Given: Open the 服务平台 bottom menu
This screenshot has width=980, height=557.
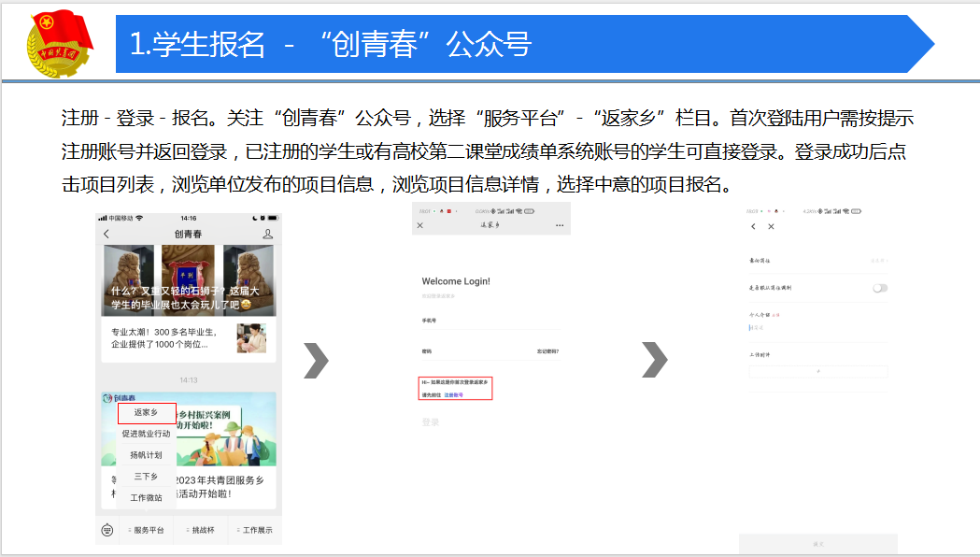Looking at the screenshot, I should click(x=147, y=530).
